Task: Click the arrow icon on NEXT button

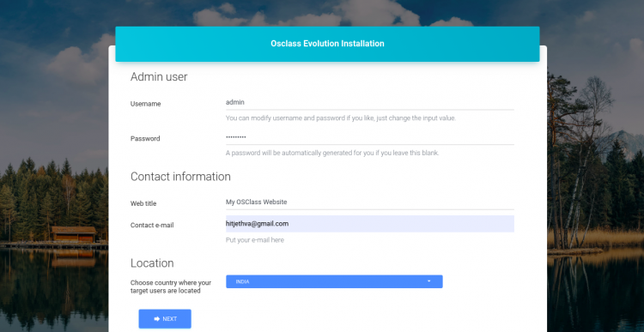Action: 157,319
